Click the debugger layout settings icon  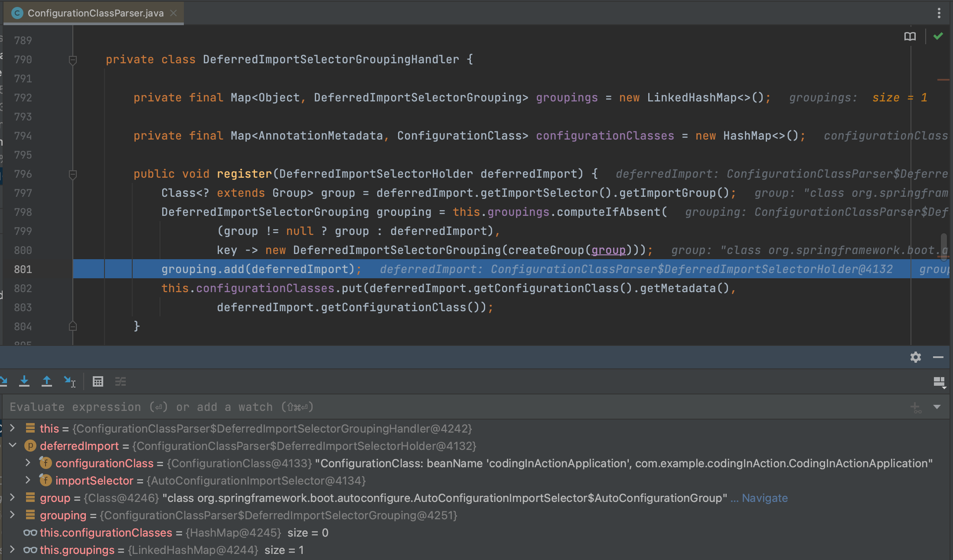pos(939,382)
